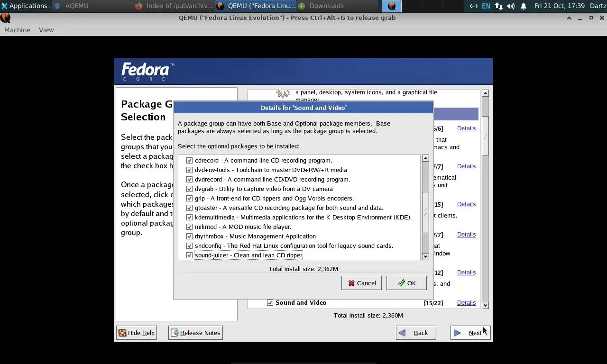The image size is (607, 364).
Task: Select 'mikmod - A MOD music file player.' text
Action: pos(243,227)
